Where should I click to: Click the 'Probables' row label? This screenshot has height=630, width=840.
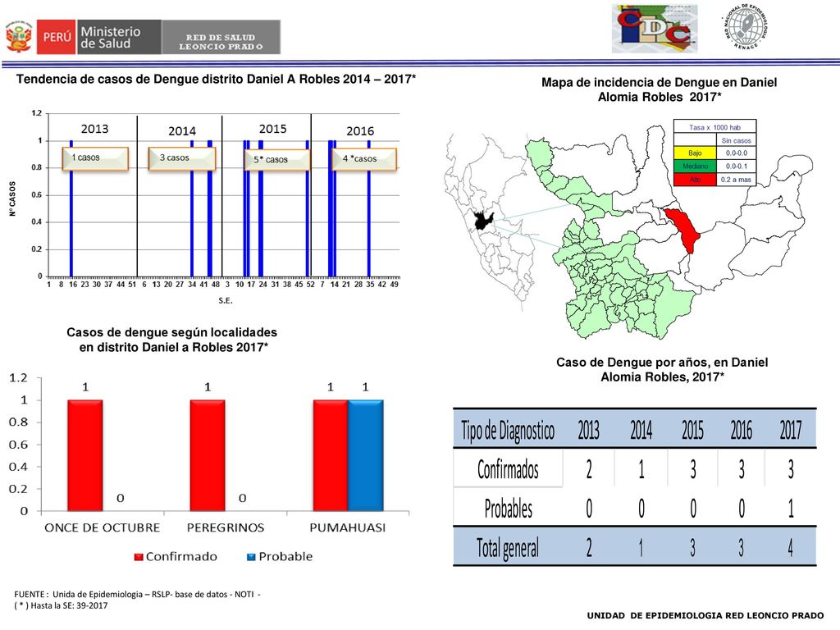[508, 509]
